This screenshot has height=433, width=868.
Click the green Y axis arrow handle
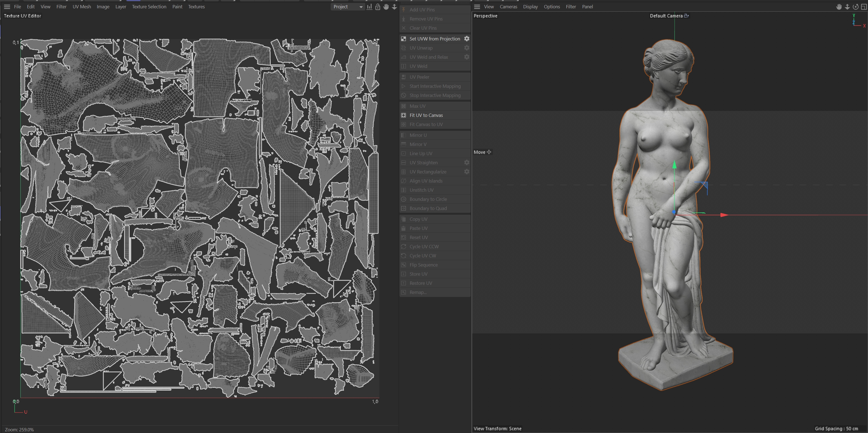(x=674, y=165)
